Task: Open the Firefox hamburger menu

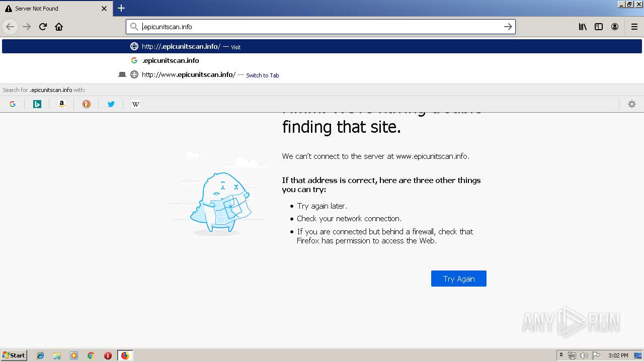Action: [634, 27]
